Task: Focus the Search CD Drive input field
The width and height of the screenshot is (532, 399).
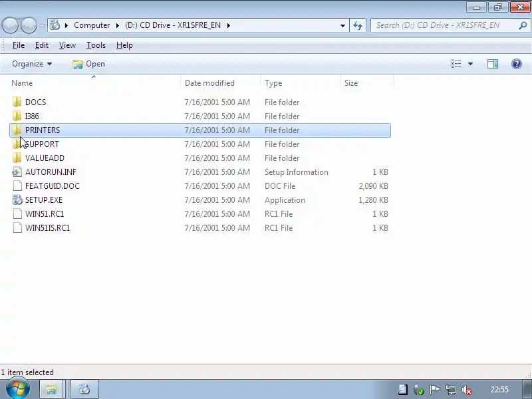Action: pyautogui.click(x=444, y=25)
